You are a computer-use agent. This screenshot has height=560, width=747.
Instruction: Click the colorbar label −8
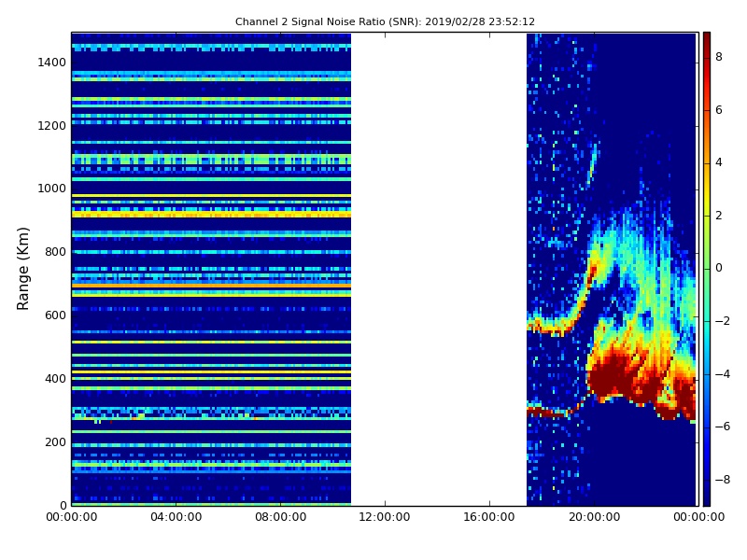tap(723, 480)
